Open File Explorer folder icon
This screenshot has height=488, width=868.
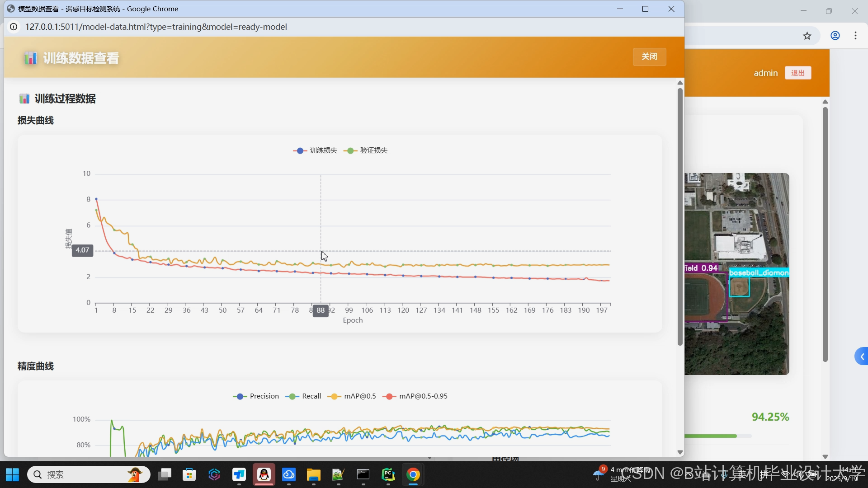point(313,474)
